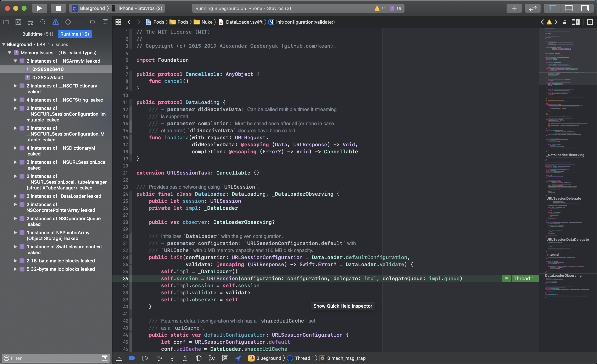Open the Breakpoint navigator icon
The image size is (597, 364).
click(x=93, y=22)
